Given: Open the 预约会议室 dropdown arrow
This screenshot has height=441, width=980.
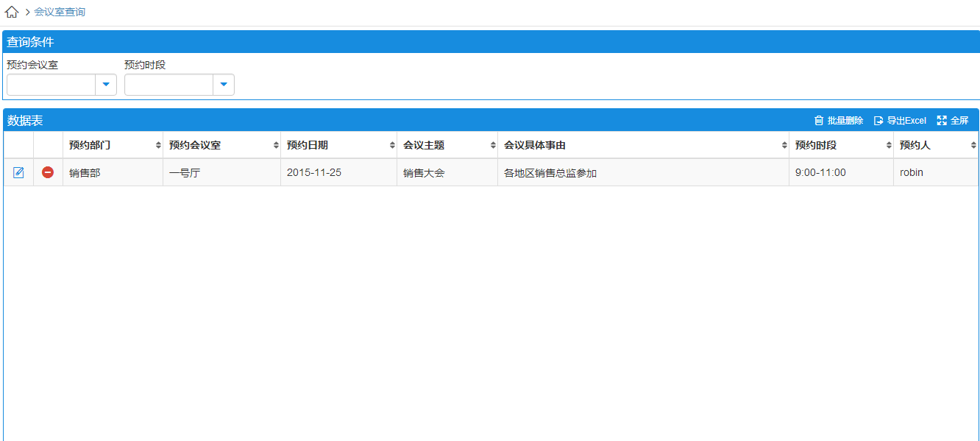Looking at the screenshot, I should click(106, 85).
